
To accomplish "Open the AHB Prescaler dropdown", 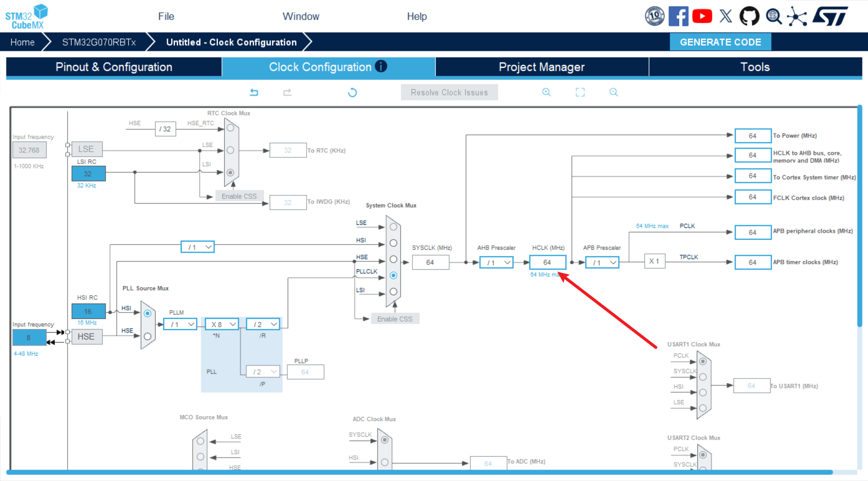I will (x=496, y=263).
